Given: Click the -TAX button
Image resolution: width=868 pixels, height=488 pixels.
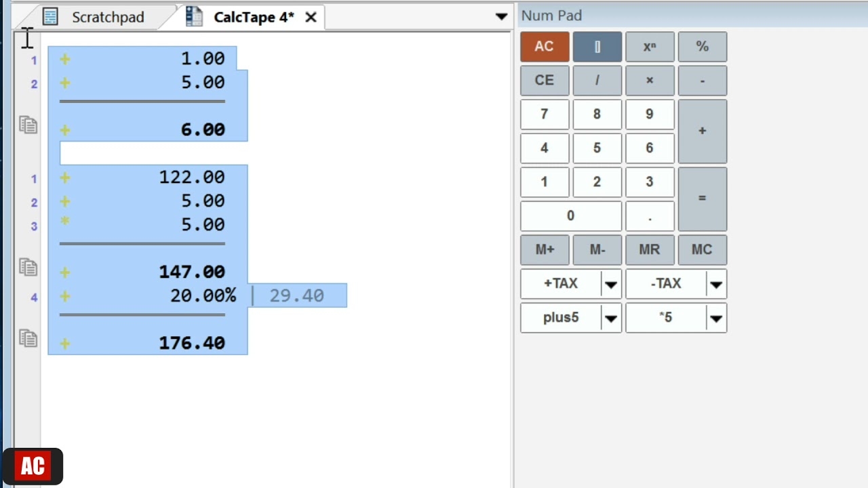Looking at the screenshot, I should point(666,284).
